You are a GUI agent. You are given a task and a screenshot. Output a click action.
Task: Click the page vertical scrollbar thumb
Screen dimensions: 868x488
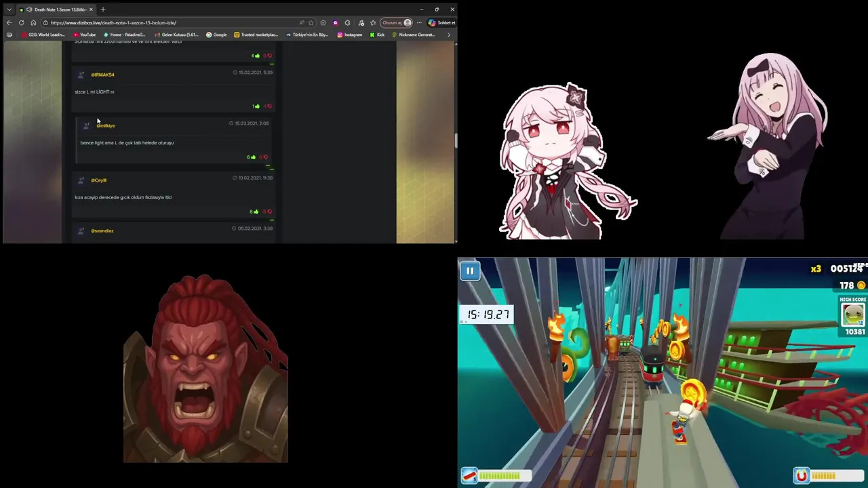(456, 140)
